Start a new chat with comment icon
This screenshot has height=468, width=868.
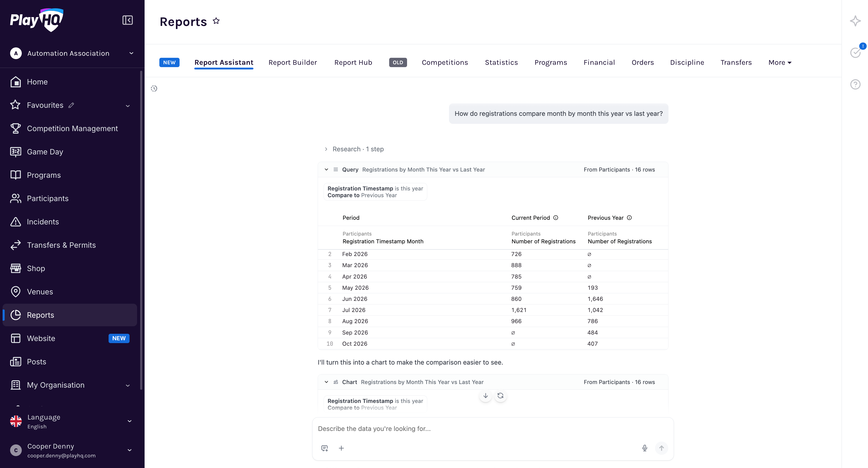point(324,448)
